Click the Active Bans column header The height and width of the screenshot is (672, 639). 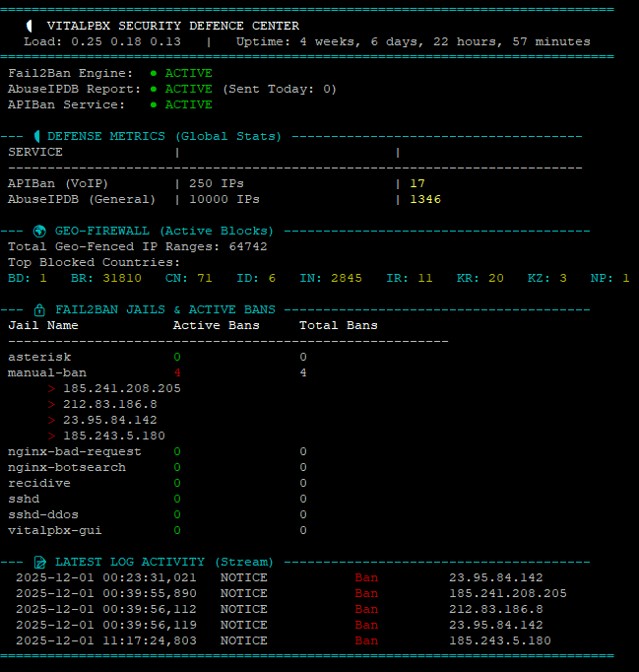pyautogui.click(x=216, y=325)
